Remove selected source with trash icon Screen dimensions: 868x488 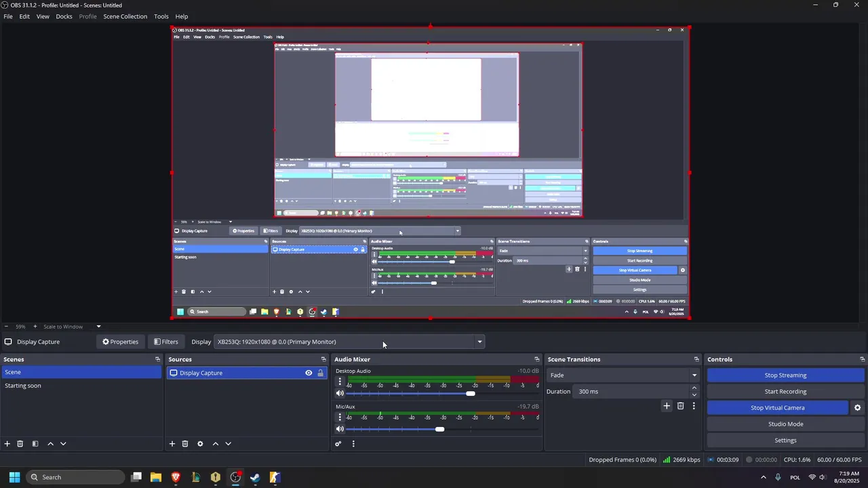pyautogui.click(x=185, y=444)
